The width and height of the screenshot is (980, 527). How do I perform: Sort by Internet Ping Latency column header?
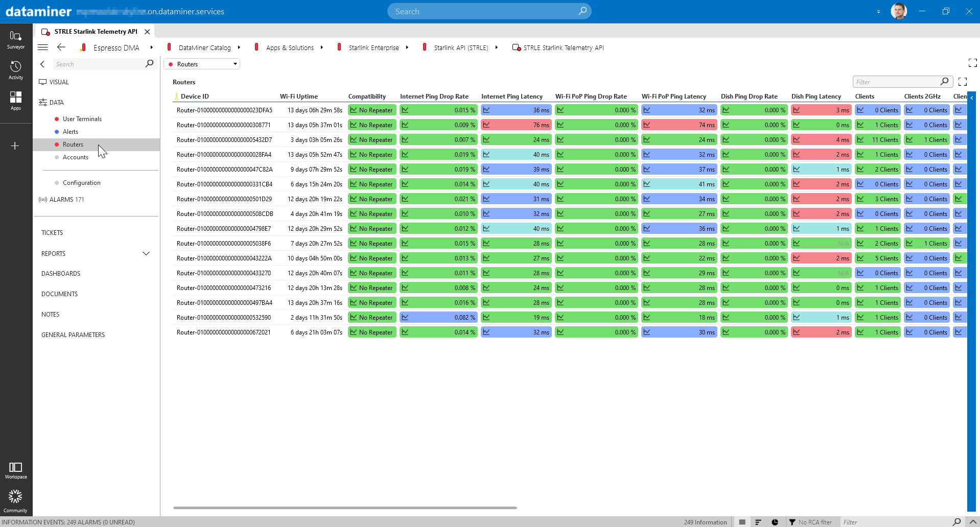pos(512,97)
